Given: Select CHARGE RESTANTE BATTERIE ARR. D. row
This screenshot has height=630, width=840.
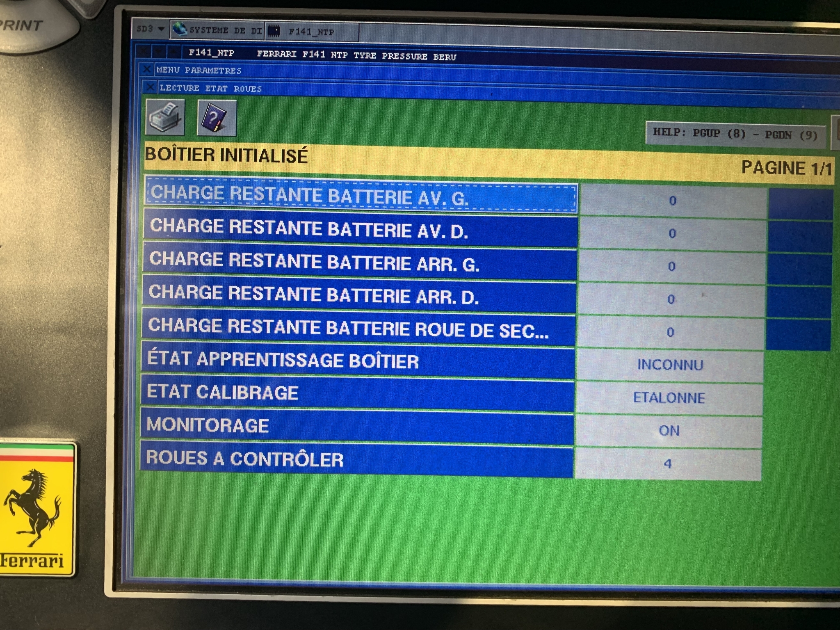Looking at the screenshot, I should pos(359,294).
